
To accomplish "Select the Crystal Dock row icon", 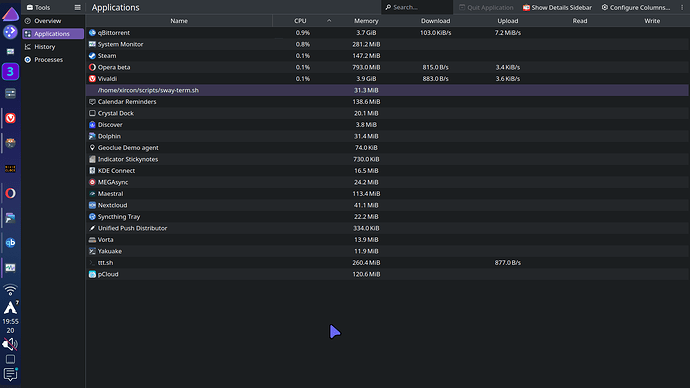I will [92, 113].
